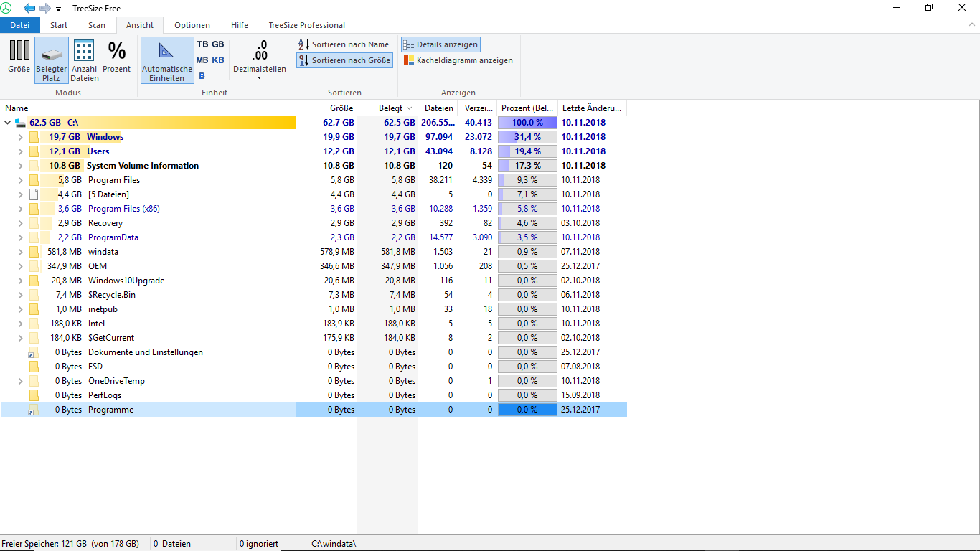Click the Users folder icon
The width and height of the screenshot is (980, 551).
coord(34,151)
